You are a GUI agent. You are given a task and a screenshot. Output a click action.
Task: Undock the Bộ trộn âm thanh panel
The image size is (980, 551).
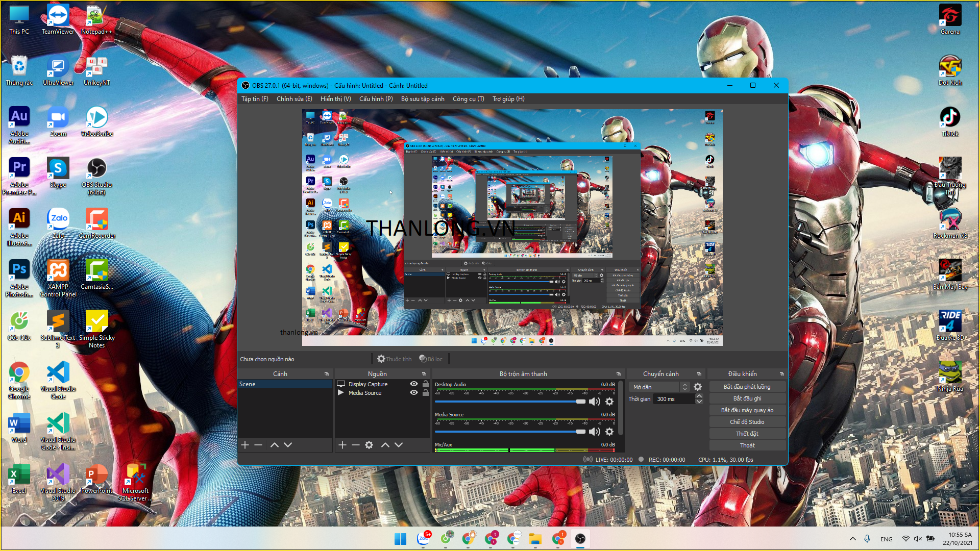tap(619, 374)
